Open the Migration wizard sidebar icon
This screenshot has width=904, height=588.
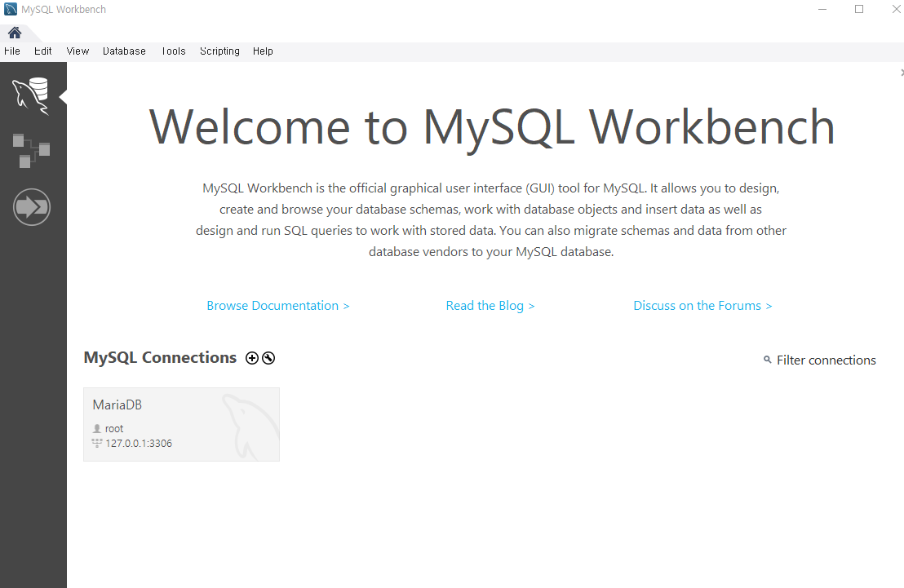pos(32,207)
